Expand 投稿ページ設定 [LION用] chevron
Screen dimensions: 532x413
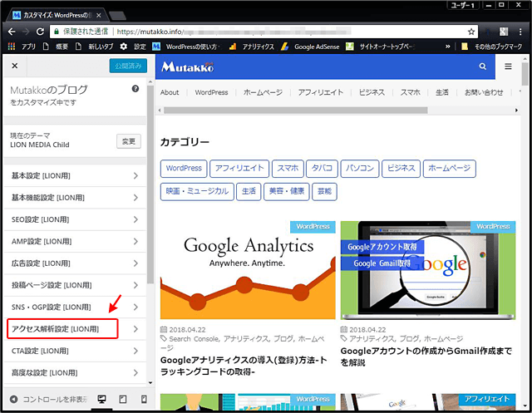[x=135, y=285]
